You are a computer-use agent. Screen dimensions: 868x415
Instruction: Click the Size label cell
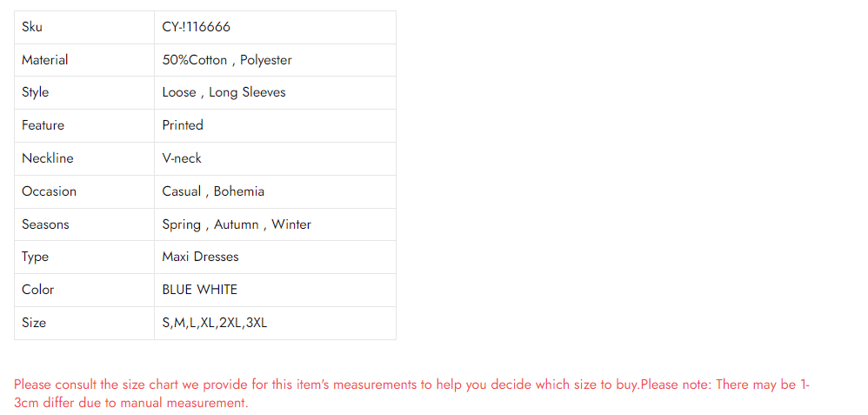click(84, 323)
